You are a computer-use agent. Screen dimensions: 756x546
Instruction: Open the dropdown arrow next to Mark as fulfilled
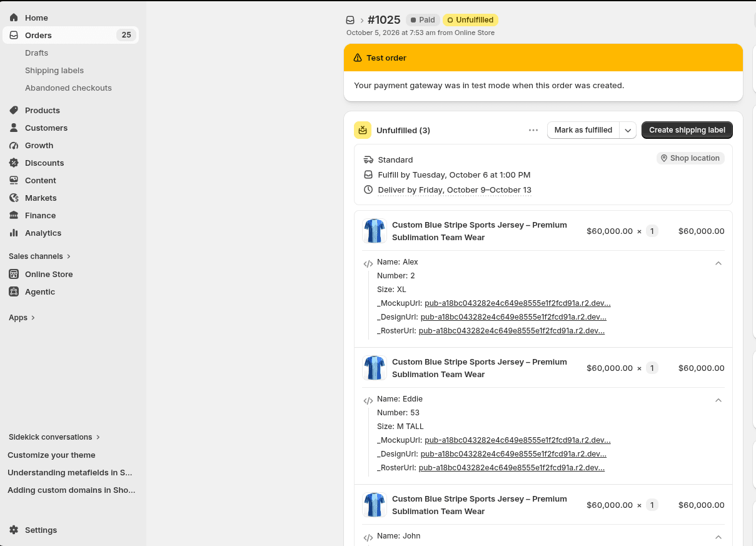tap(628, 130)
